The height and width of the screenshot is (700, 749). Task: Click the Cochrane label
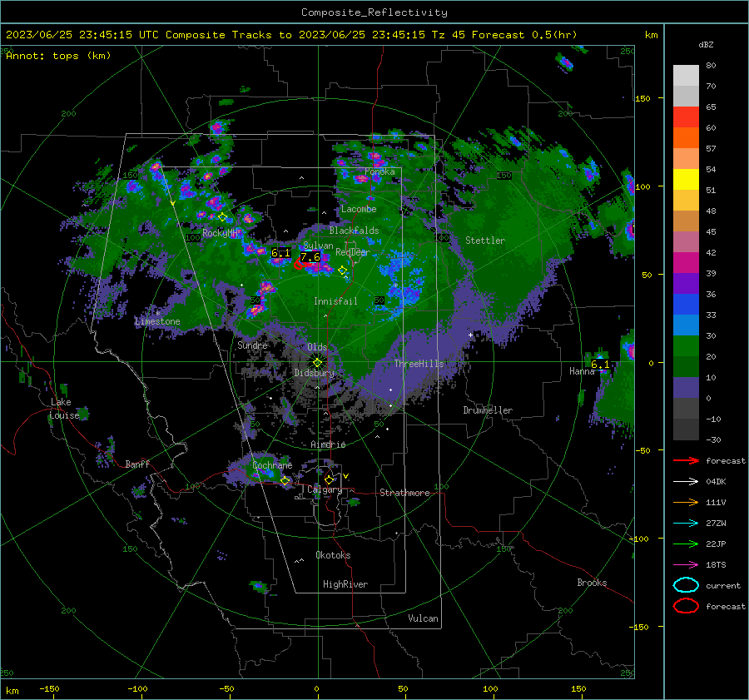point(272,465)
